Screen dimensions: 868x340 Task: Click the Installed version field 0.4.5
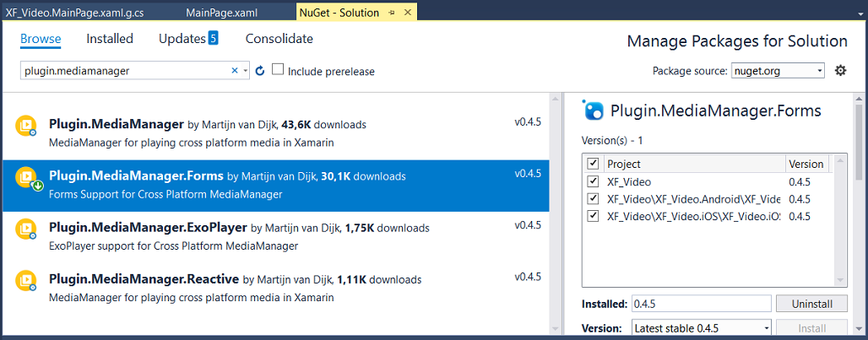click(x=702, y=304)
